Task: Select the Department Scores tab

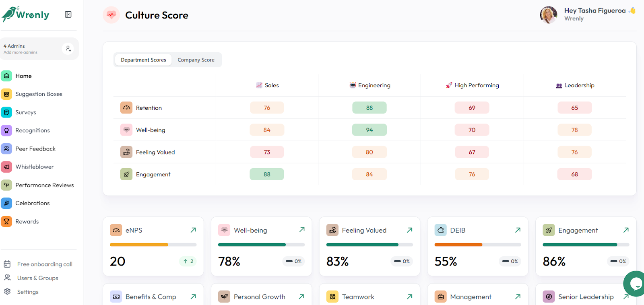Action: [143, 60]
